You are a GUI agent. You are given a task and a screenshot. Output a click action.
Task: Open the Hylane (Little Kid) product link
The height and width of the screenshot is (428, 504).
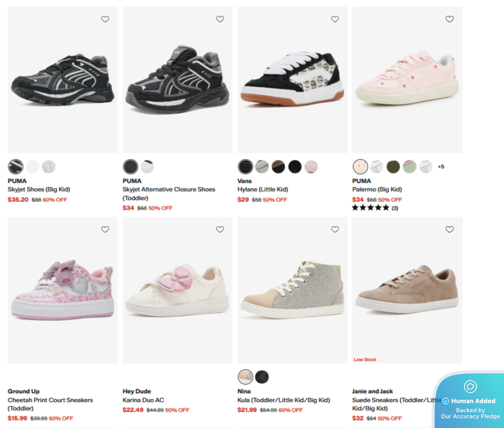(262, 189)
